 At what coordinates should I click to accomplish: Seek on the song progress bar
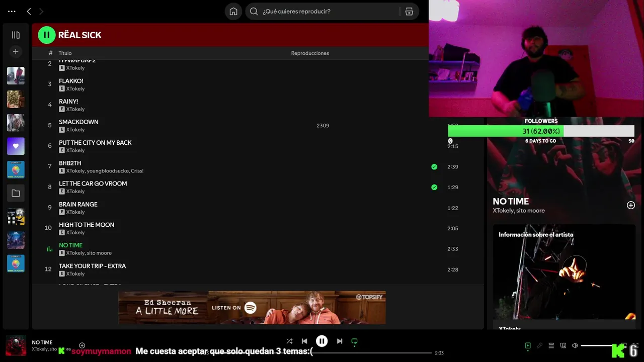tap(321, 353)
